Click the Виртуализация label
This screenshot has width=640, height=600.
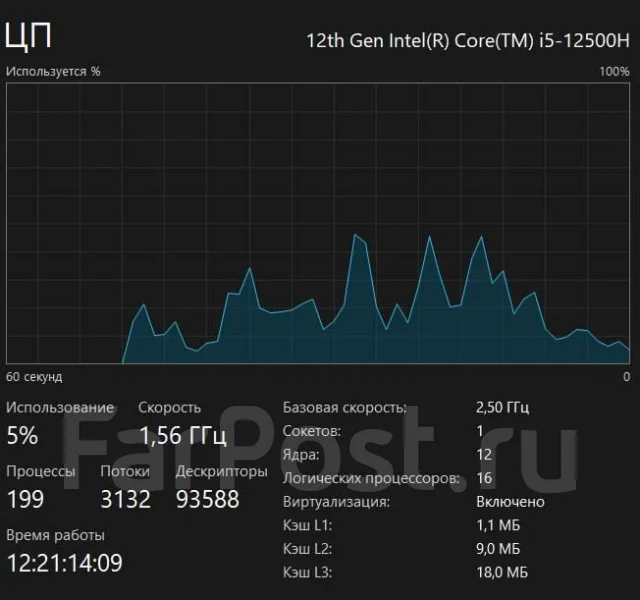tap(336, 502)
